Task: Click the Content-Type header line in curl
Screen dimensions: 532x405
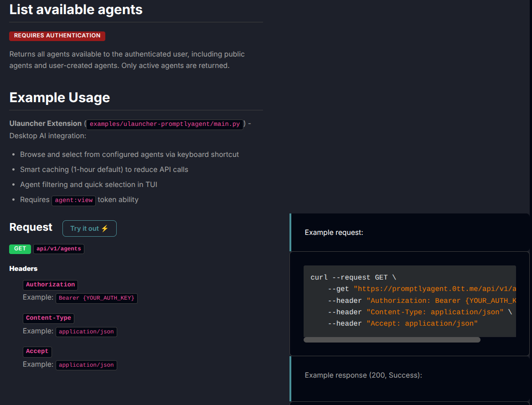Action: (420, 312)
